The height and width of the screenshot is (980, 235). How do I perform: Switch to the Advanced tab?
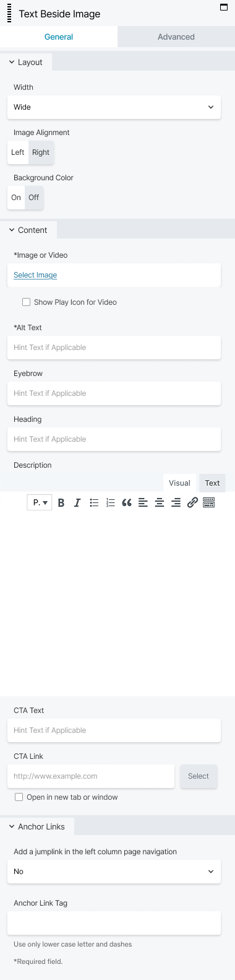[176, 37]
